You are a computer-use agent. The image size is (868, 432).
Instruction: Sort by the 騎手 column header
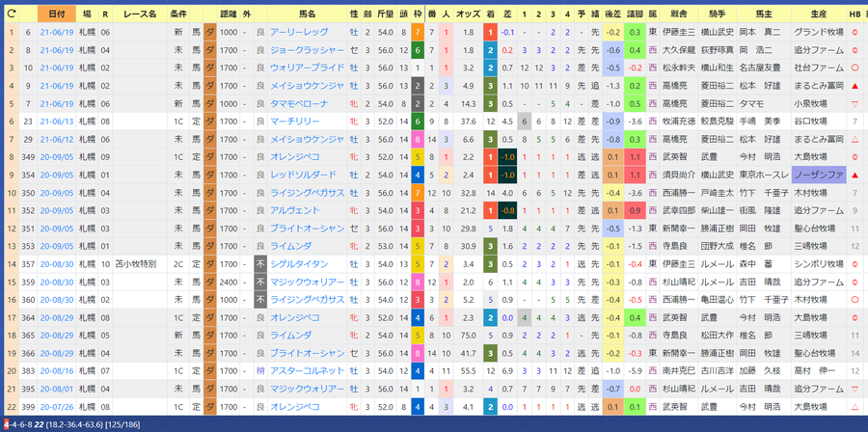717,13
